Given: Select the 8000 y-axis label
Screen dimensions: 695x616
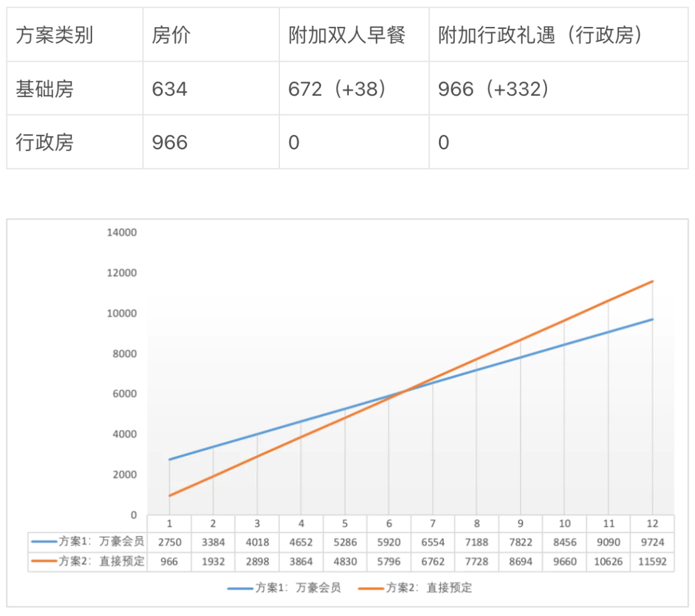Looking at the screenshot, I should (x=125, y=354).
